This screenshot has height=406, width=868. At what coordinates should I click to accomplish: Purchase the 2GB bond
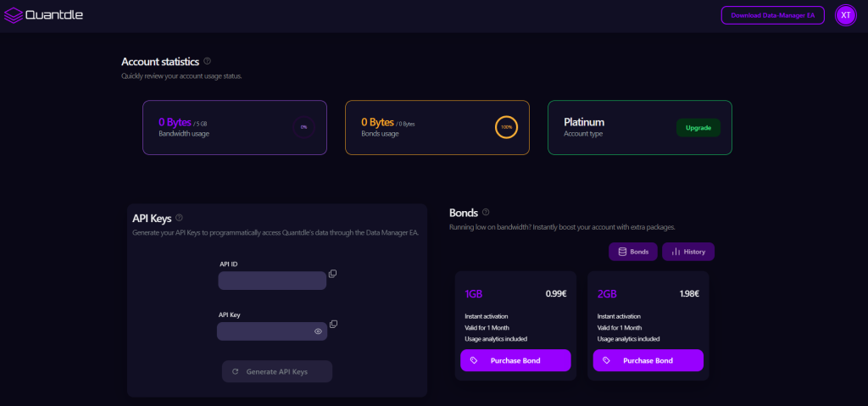648,360
